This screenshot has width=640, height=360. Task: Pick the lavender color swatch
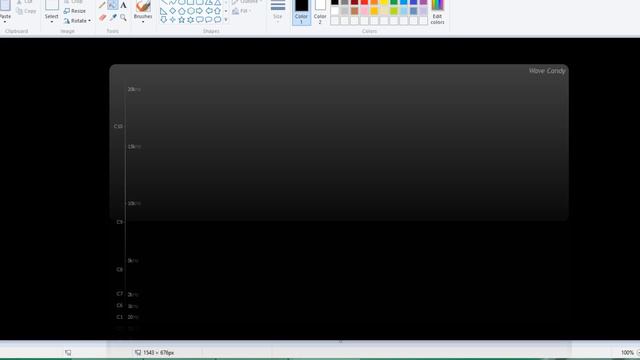click(423, 11)
